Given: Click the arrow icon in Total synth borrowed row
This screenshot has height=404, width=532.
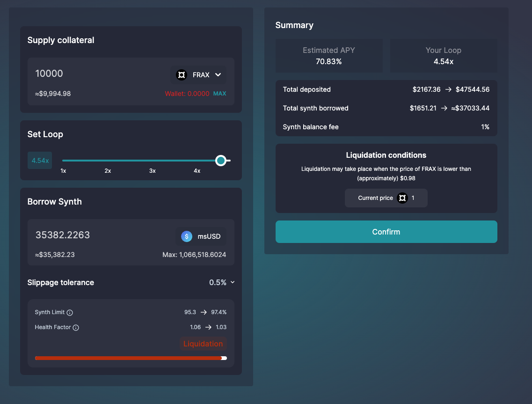Looking at the screenshot, I should tap(444, 108).
